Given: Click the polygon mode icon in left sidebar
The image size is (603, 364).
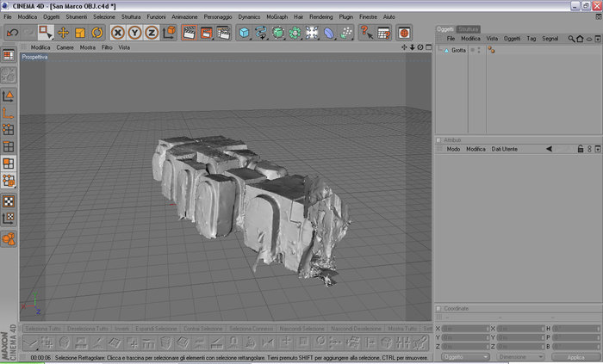Looking at the screenshot, I should click(x=9, y=164).
